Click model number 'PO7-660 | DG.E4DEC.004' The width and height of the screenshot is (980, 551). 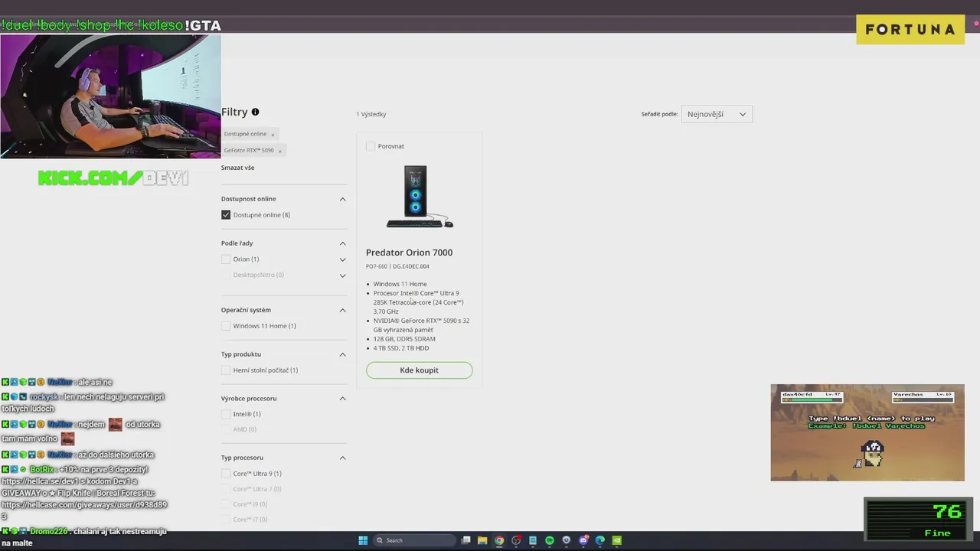(397, 266)
